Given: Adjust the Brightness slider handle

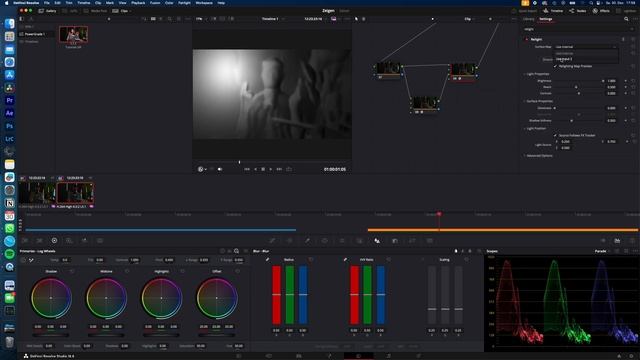Looking at the screenshot, I should [x=603, y=81].
